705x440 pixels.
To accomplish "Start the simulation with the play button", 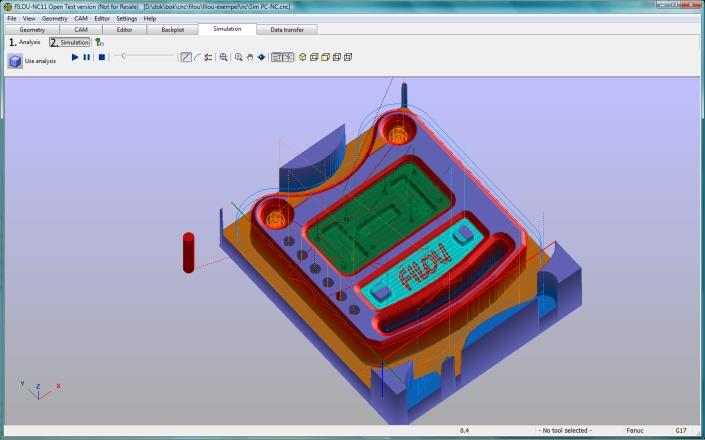I will pos(75,57).
